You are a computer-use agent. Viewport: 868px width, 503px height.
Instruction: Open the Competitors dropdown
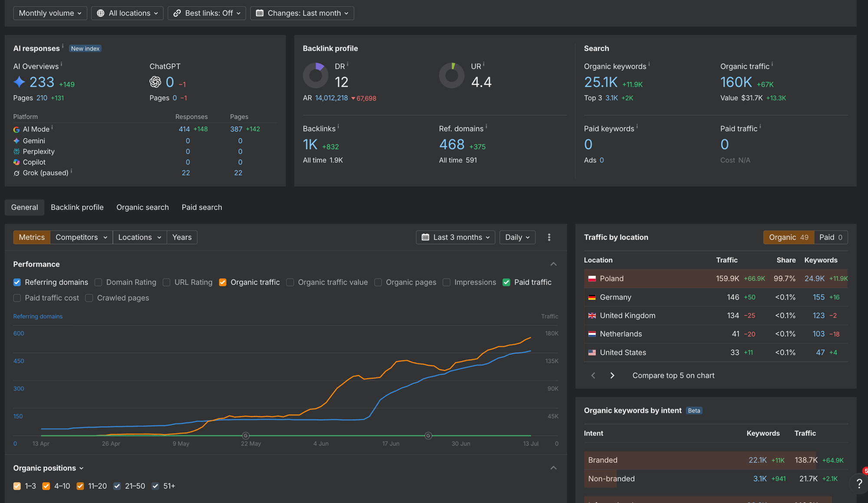[81, 237]
